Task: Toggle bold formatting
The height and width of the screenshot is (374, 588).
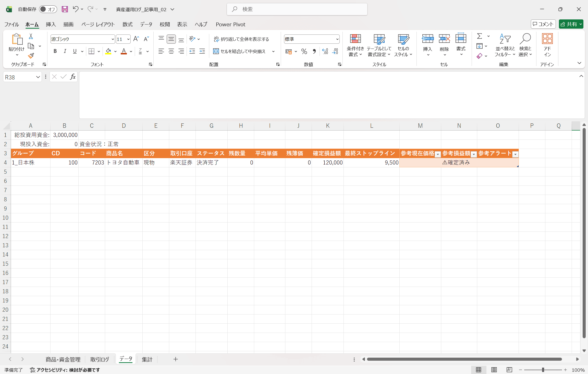Action: [x=55, y=51]
